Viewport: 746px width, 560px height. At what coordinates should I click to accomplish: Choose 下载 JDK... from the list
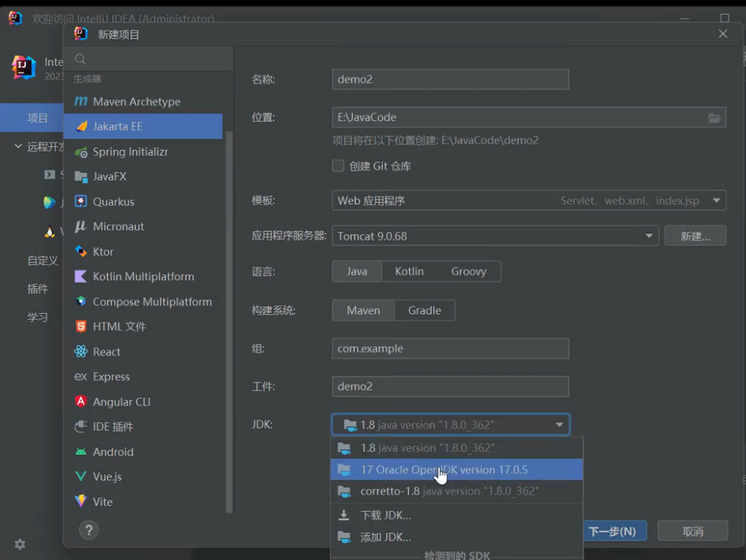[457, 515]
